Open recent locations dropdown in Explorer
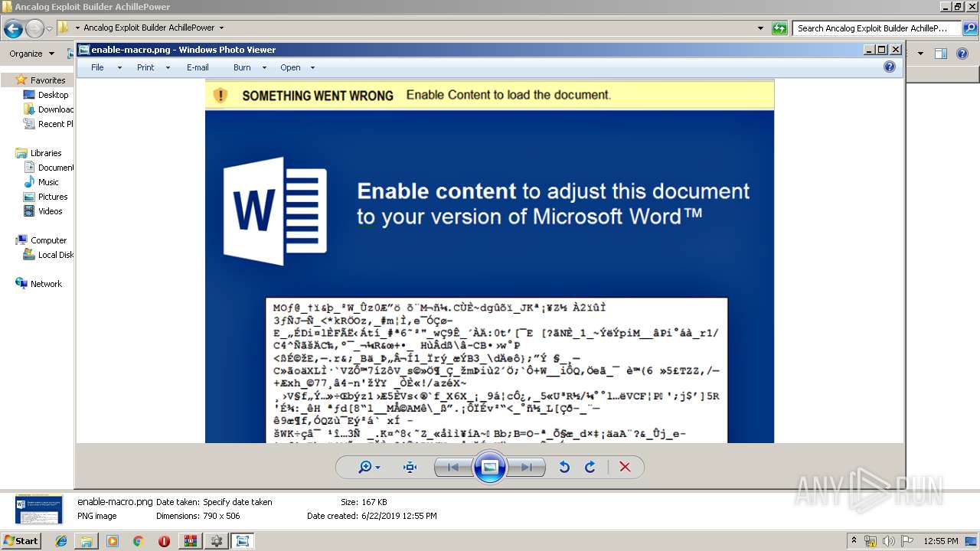The image size is (980, 551). click(x=50, y=29)
